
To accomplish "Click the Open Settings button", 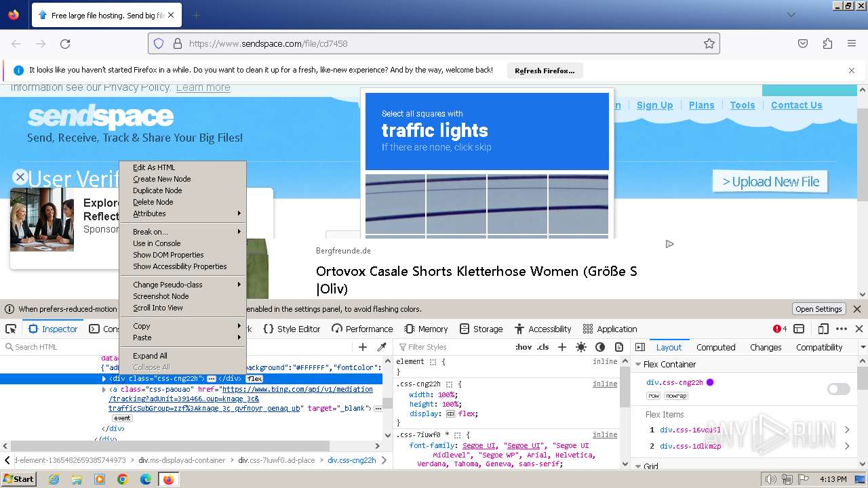I will point(818,309).
